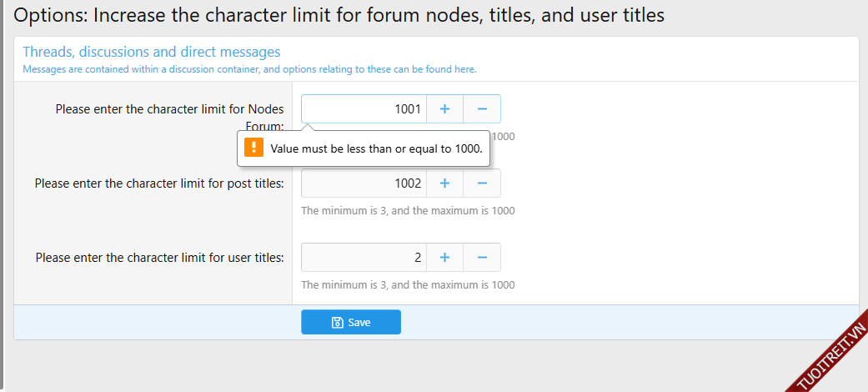Image resolution: width=868 pixels, height=392 pixels.
Task: Increment the user titles character limit
Action: (x=444, y=258)
